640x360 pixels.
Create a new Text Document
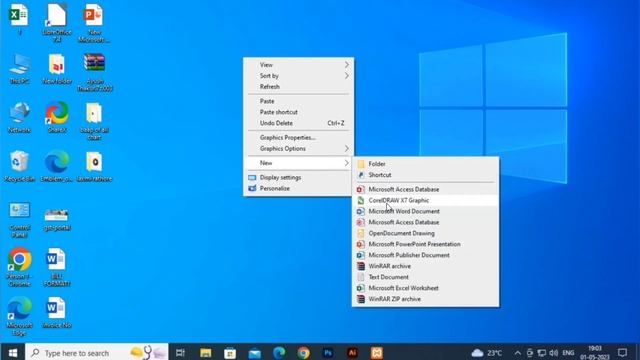click(425, 277)
